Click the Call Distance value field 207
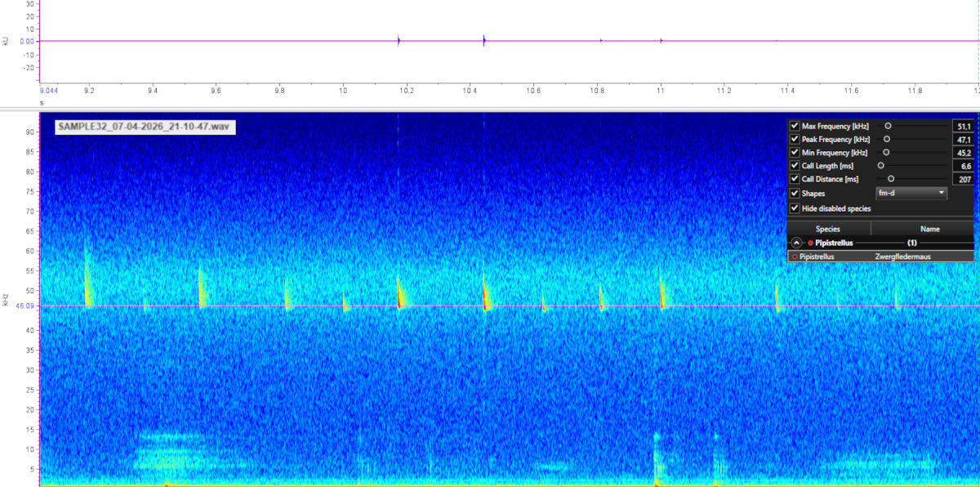The height and width of the screenshot is (487, 980). click(962, 179)
